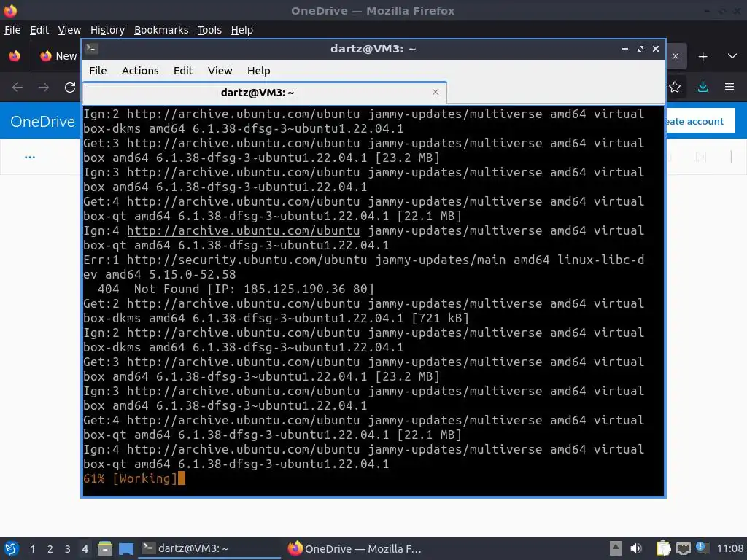Click the OneDrive logo text
Screen dimensions: 747x560
(42, 122)
